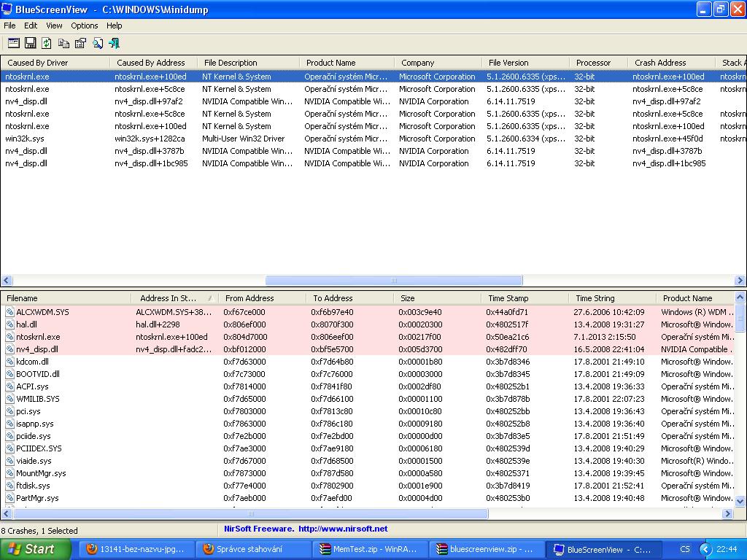Click the Find (magnifier) toolbar icon
Viewport: 747px width, 560px height.
98,43
